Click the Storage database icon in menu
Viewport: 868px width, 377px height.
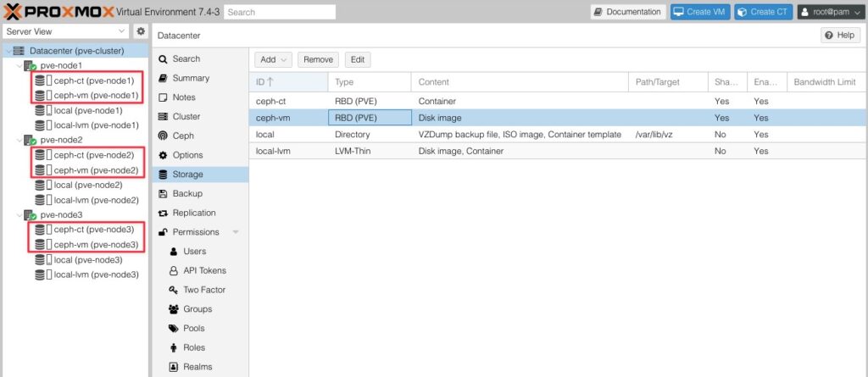pos(162,175)
